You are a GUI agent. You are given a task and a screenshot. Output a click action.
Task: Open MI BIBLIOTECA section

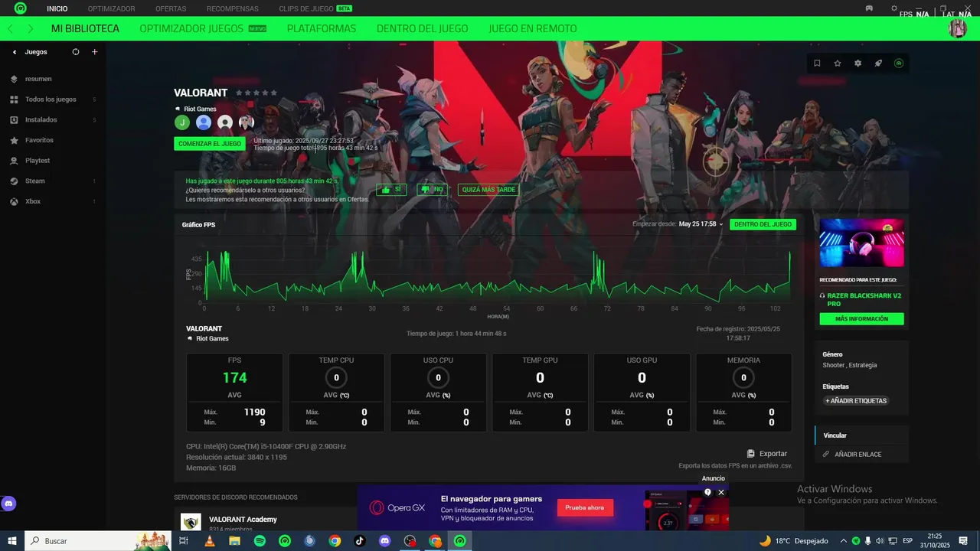tap(85, 28)
